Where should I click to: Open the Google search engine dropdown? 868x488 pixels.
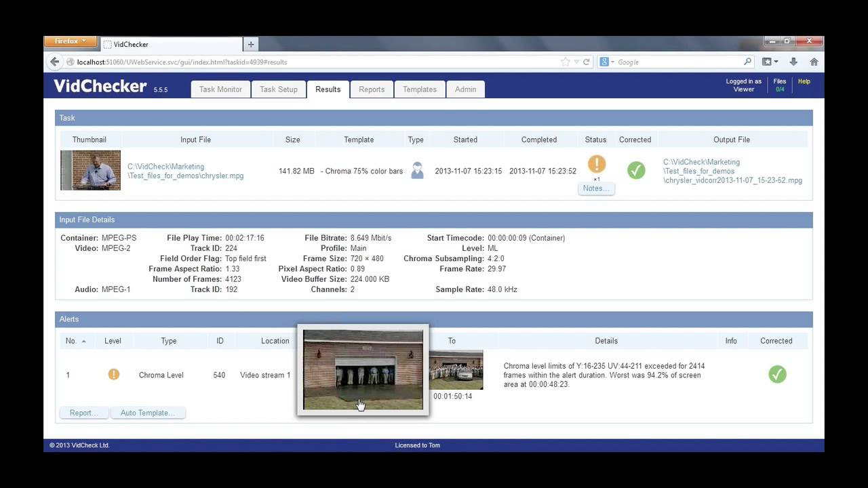point(607,62)
